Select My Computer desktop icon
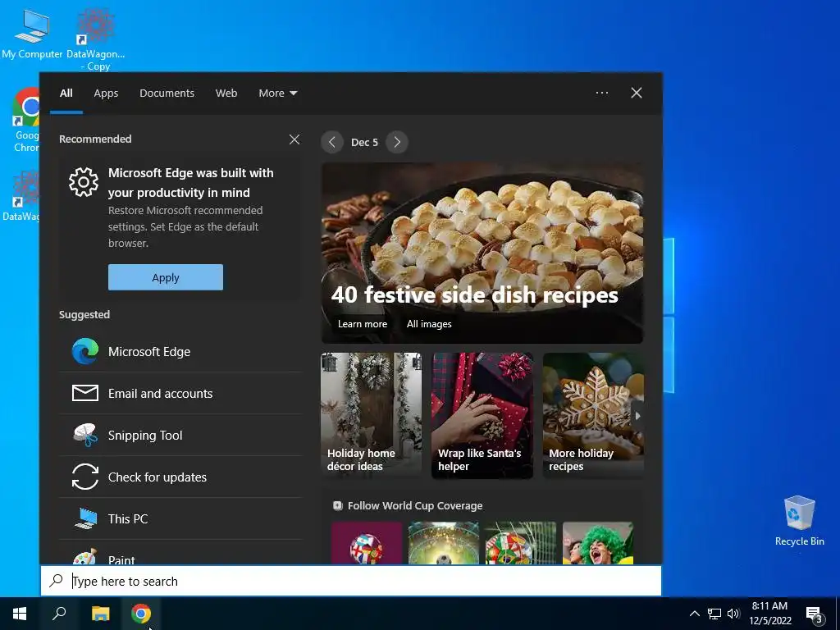The width and height of the screenshot is (840, 630). tap(32, 33)
